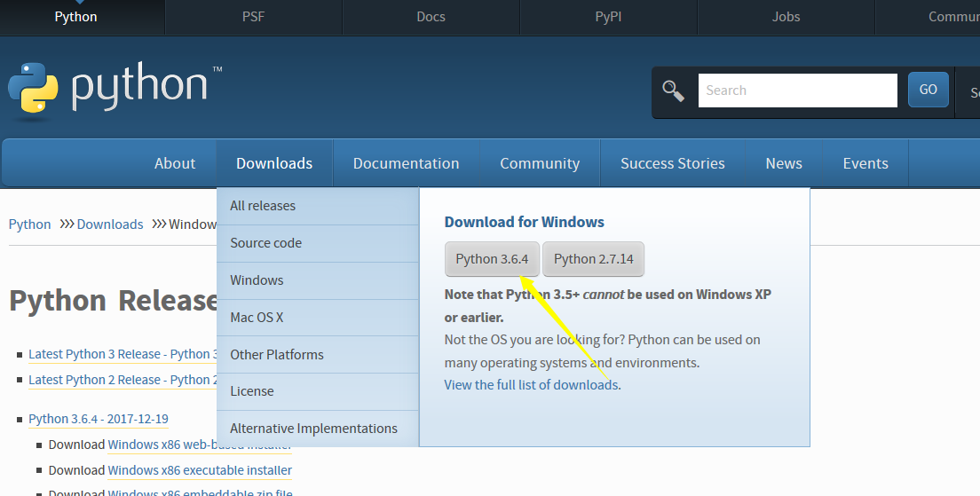Viewport: 980px width, 496px height.
Task: Download Python 2.7.14 for Windows
Action: (593, 259)
